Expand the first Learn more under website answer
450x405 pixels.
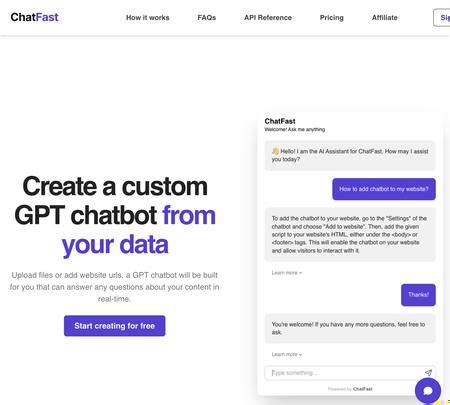click(x=287, y=273)
